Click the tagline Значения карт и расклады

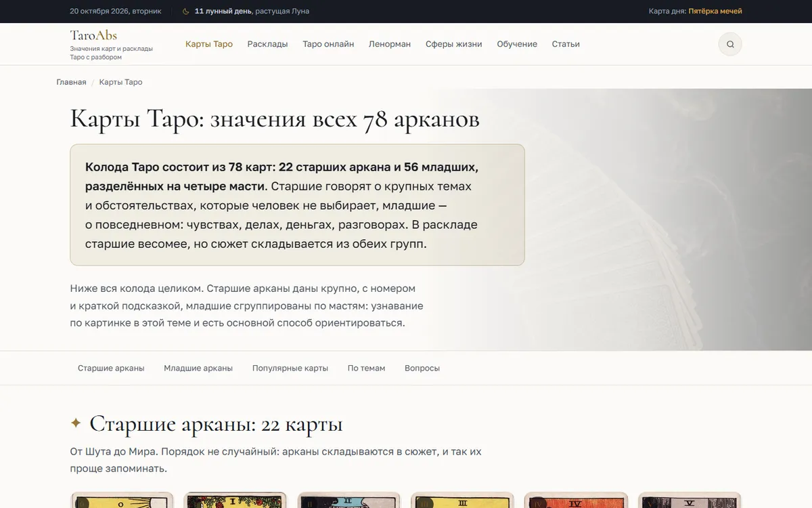(x=111, y=49)
